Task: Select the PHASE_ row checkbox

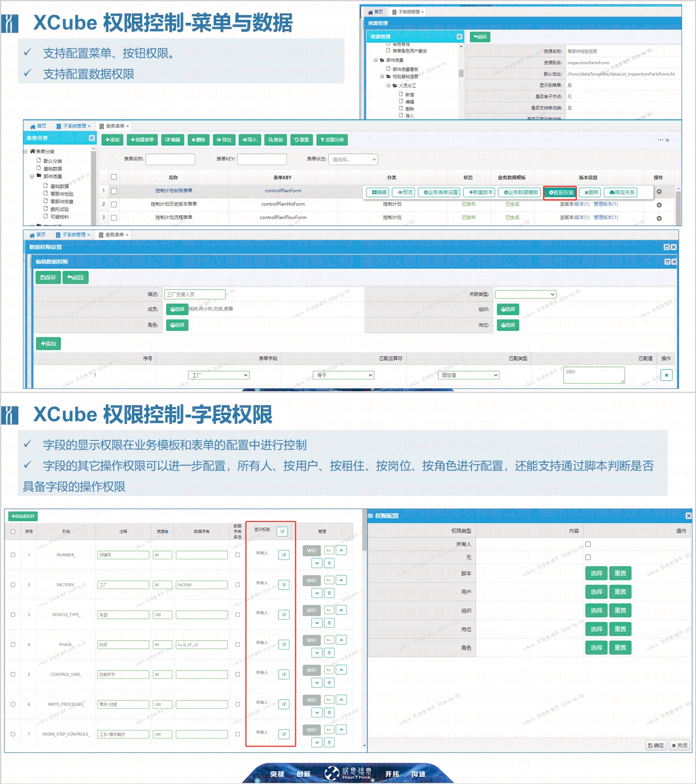Action: point(13,645)
